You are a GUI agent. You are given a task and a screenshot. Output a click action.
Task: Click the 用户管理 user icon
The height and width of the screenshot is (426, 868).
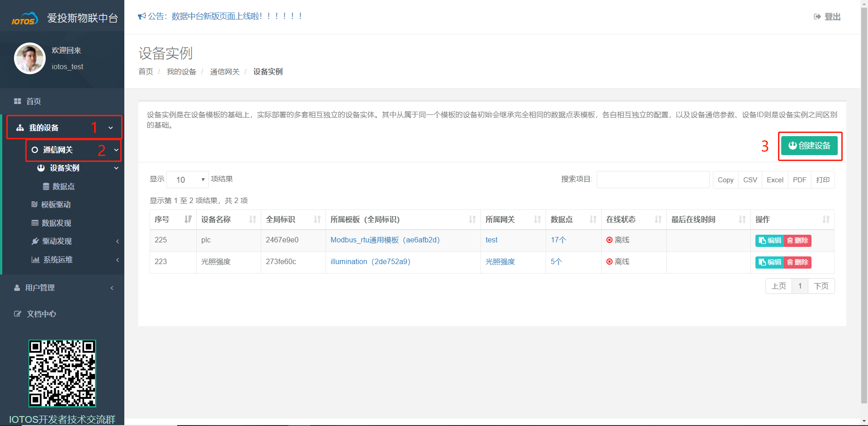17,287
